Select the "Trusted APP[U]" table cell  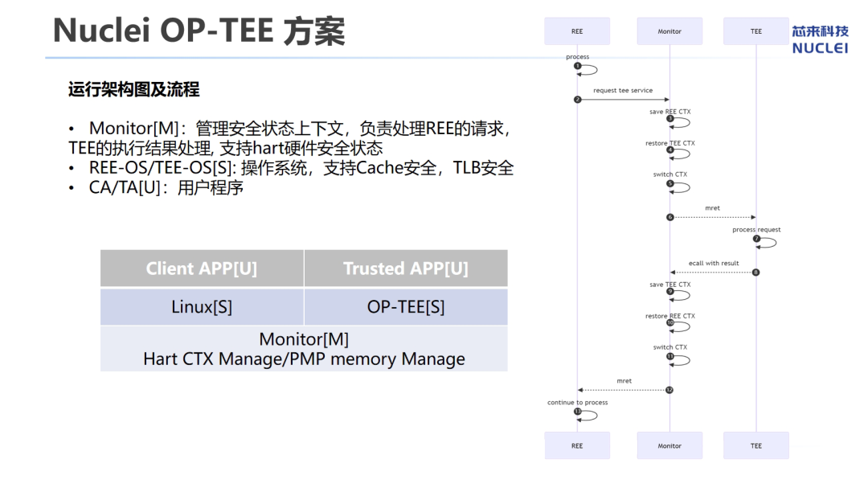(406, 269)
